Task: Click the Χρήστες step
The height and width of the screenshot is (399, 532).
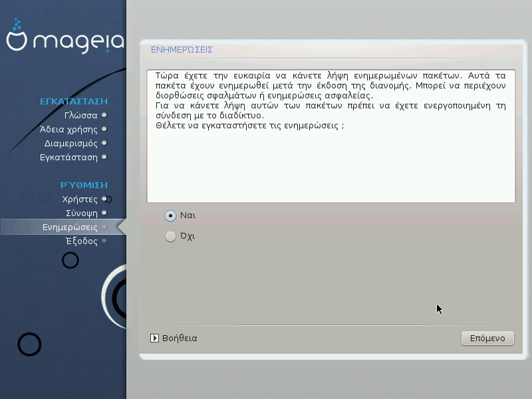Action: tap(80, 199)
